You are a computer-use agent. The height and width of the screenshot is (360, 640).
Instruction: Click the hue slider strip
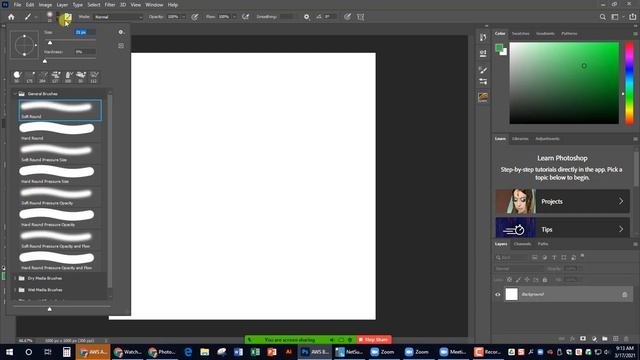tap(629, 83)
